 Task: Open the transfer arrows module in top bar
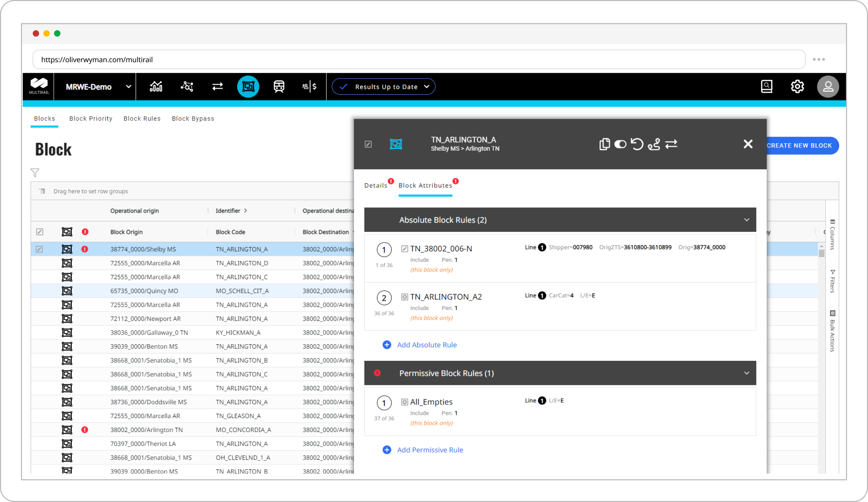[218, 86]
